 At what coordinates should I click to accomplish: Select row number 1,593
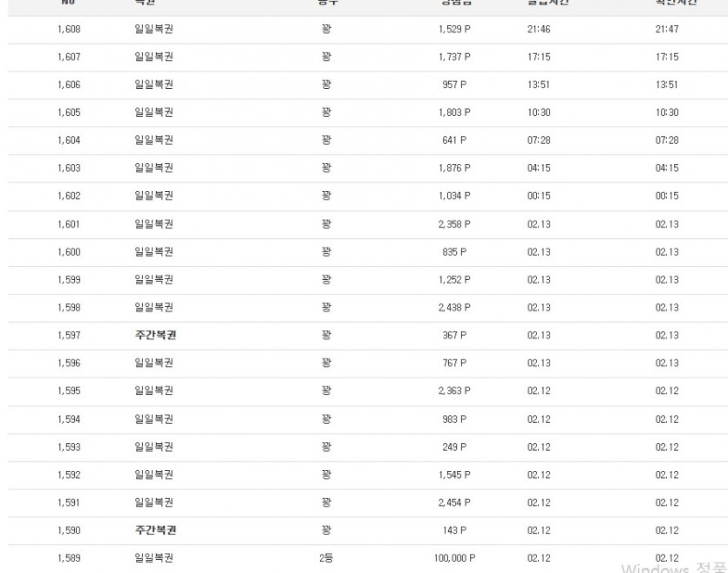pyautogui.click(x=69, y=447)
